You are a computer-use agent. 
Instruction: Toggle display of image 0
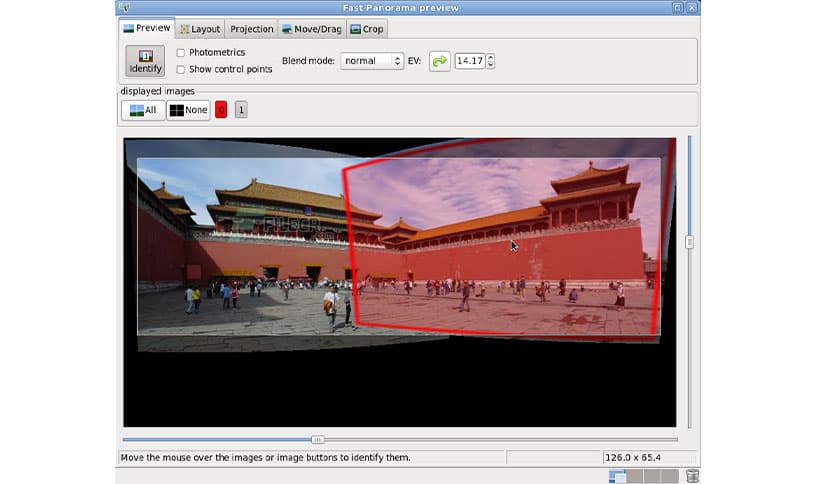tap(221, 110)
